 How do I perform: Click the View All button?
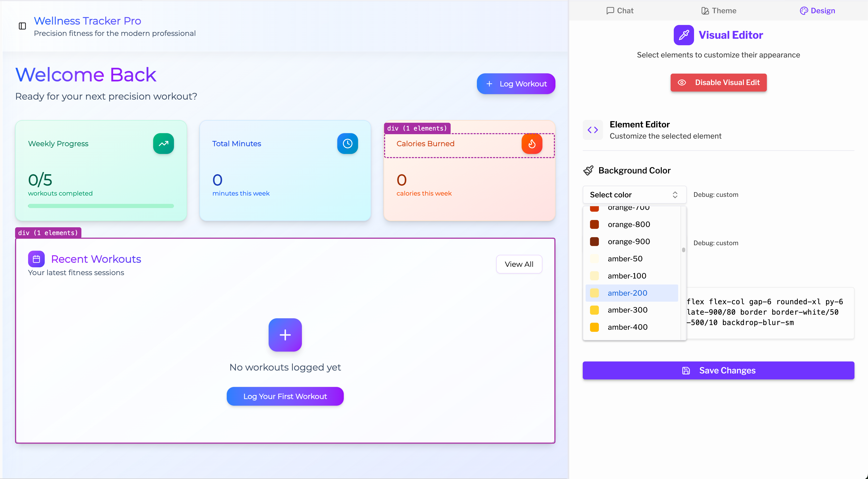coord(519,264)
